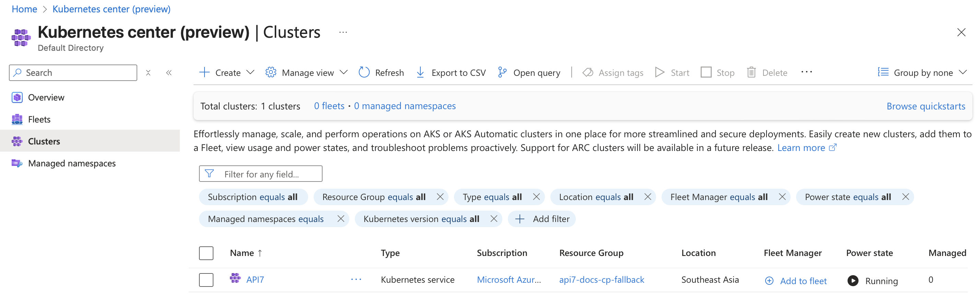The height and width of the screenshot is (304, 980).
Task: Open Managed namespaces in the sidebar
Action: pos(71,163)
